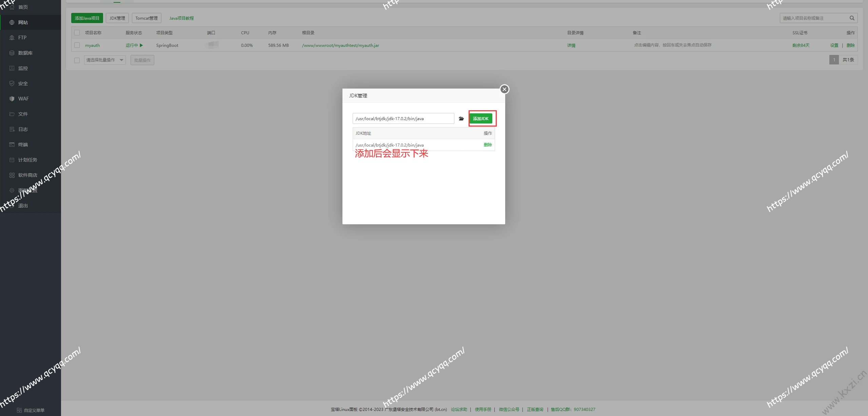The height and width of the screenshot is (416, 868).
Task: Open the 自定义菜单 custom menu
Action: tap(31, 410)
